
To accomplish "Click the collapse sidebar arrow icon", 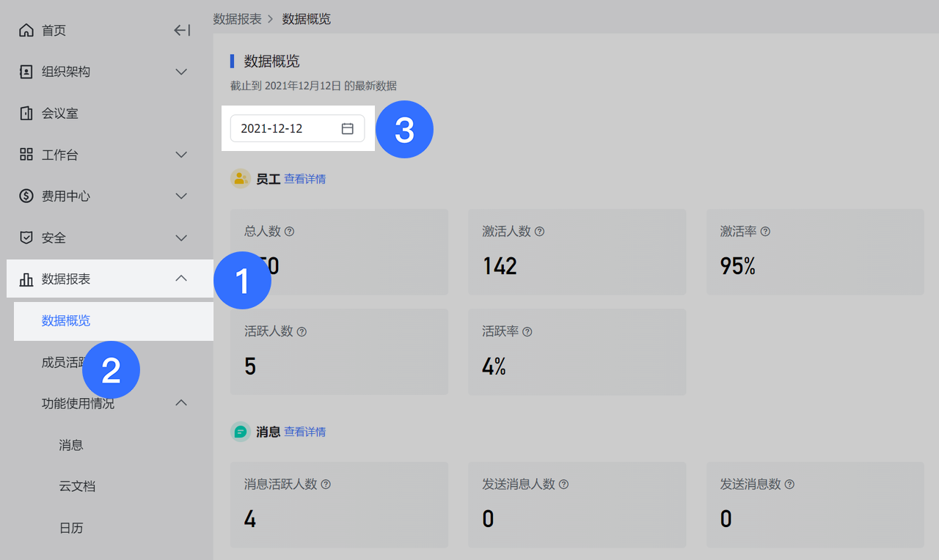I will coord(182,30).
